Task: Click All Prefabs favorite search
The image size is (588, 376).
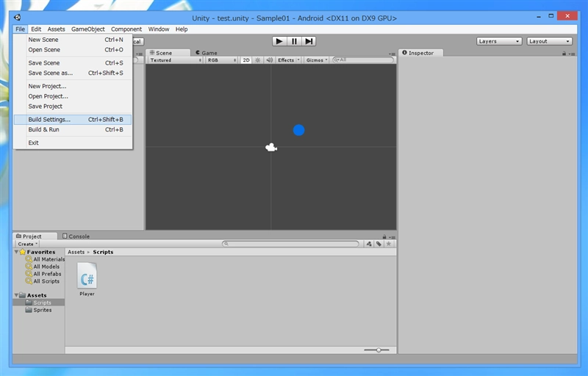Action: pos(43,274)
